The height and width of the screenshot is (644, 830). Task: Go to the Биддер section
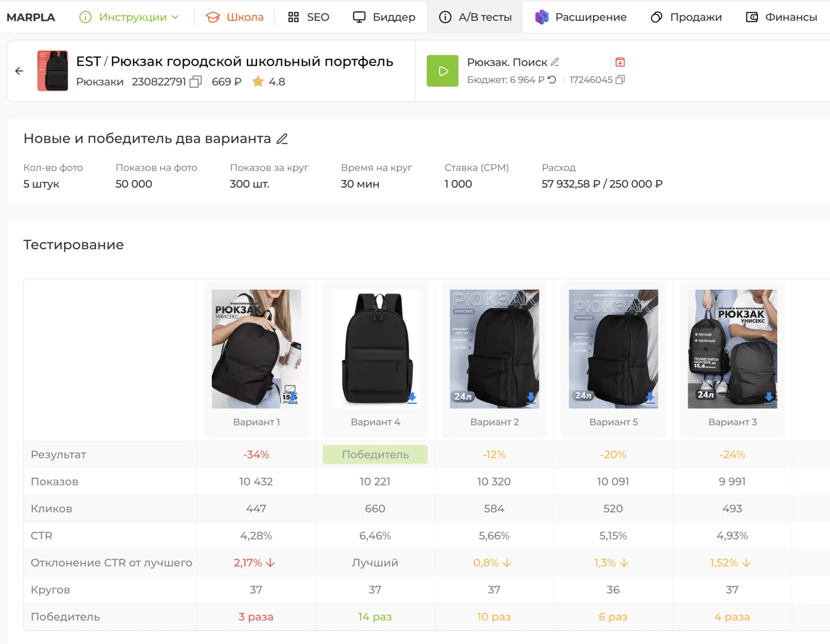pyautogui.click(x=384, y=17)
